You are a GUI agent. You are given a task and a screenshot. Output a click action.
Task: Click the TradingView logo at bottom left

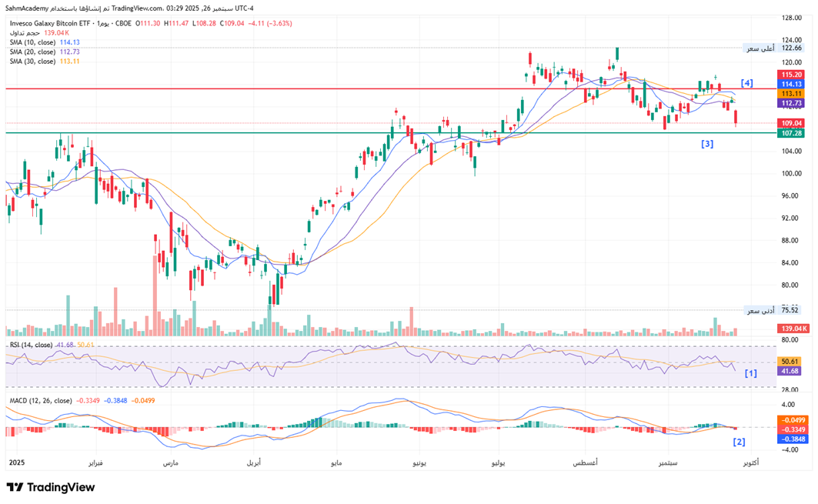[51, 487]
